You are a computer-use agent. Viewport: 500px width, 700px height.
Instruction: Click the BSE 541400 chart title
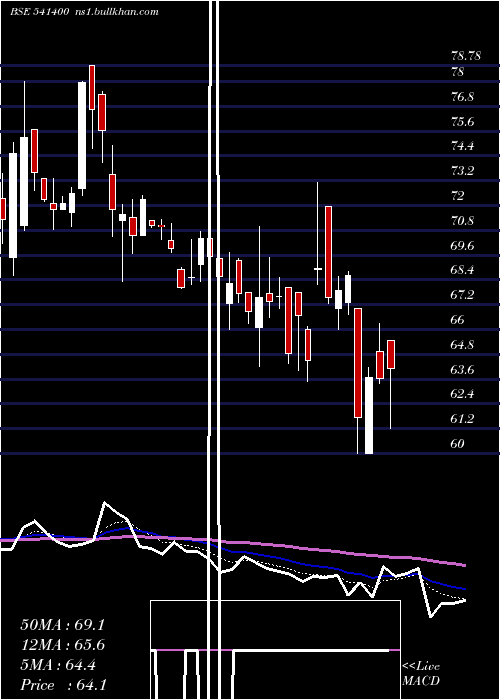84,12
